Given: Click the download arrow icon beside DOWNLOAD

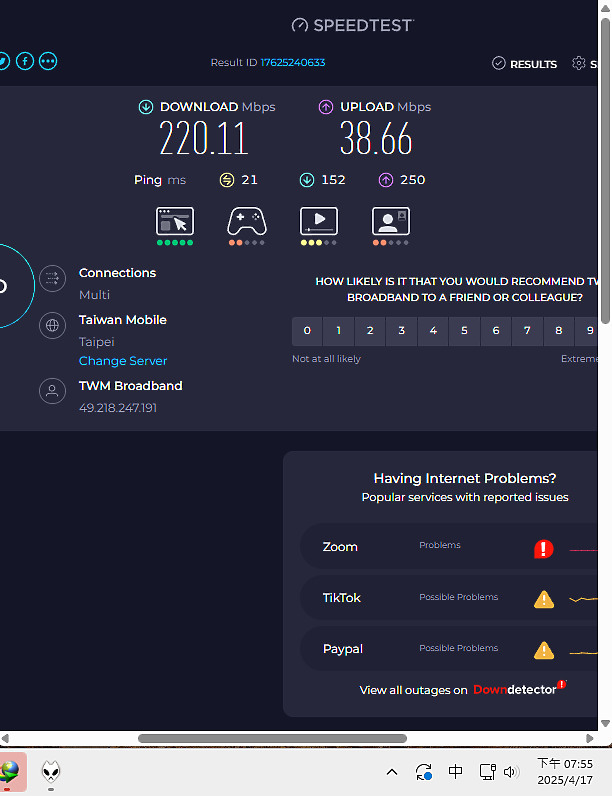Looking at the screenshot, I should pos(146,107).
